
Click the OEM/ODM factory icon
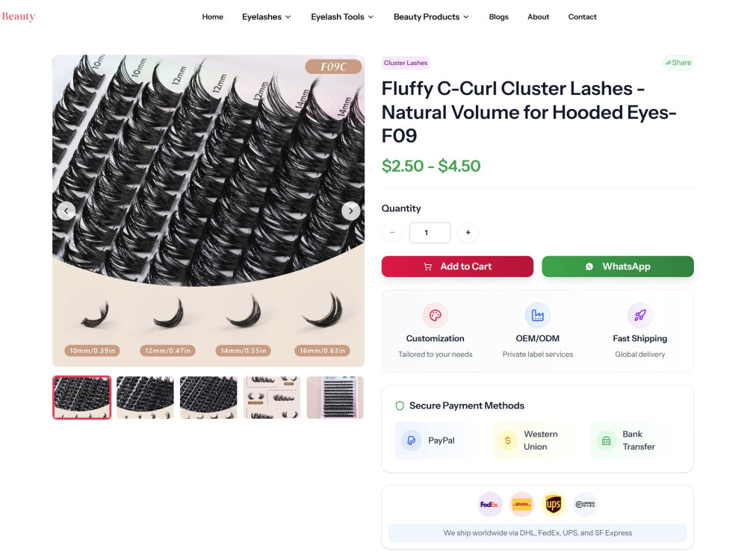click(537, 315)
